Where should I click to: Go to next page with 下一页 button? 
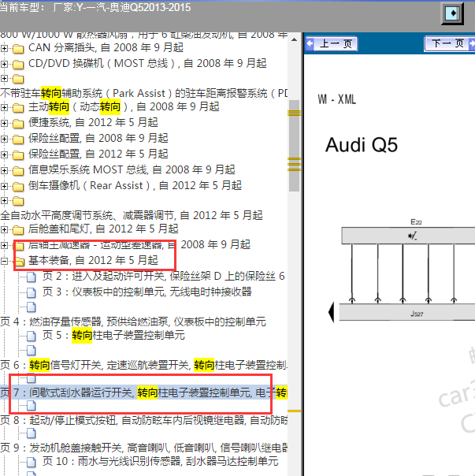coord(450,43)
